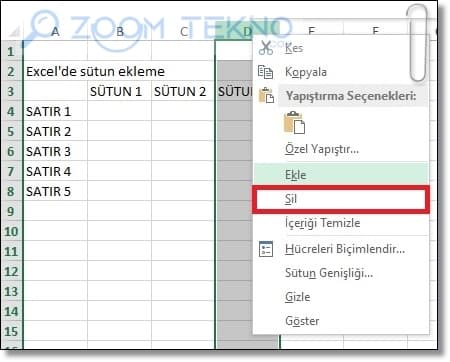Click the Hücreleri Biçimlendir icon
The width and height of the screenshot is (450, 362).
266,249
